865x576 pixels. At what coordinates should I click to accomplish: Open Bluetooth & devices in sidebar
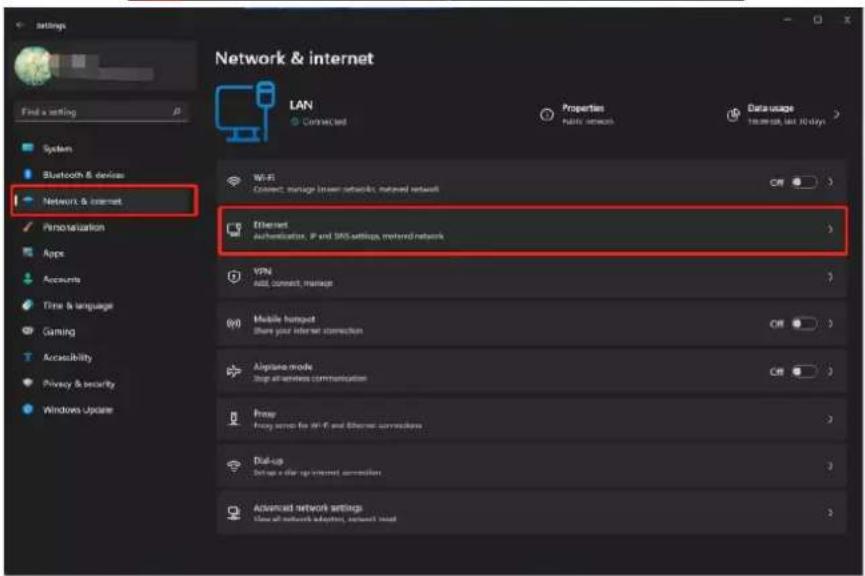83,175
